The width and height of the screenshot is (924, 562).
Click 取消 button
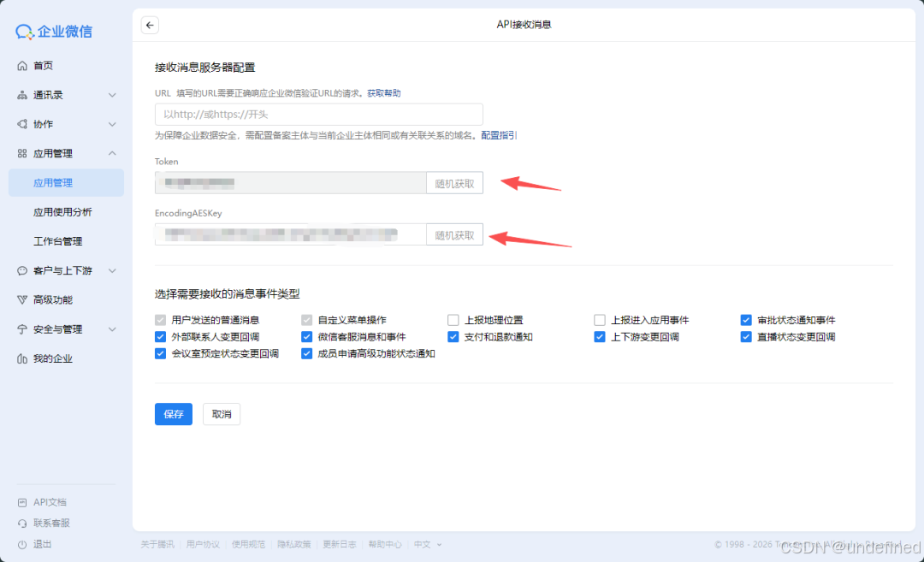[222, 414]
